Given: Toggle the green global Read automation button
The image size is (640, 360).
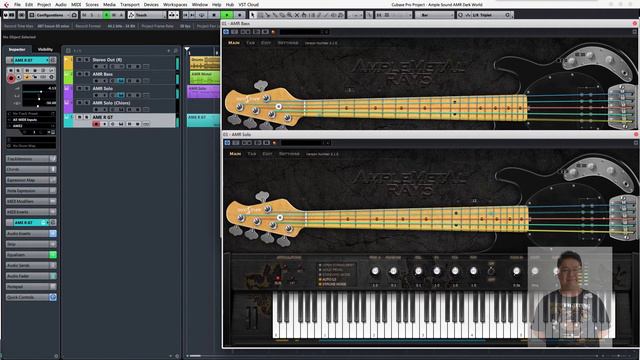Looking at the screenshot, I should (106, 15).
